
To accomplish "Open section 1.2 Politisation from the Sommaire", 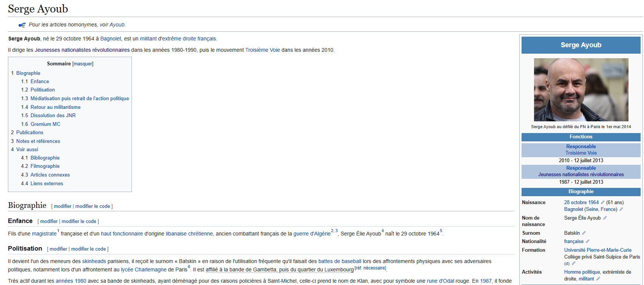I will tap(43, 90).
